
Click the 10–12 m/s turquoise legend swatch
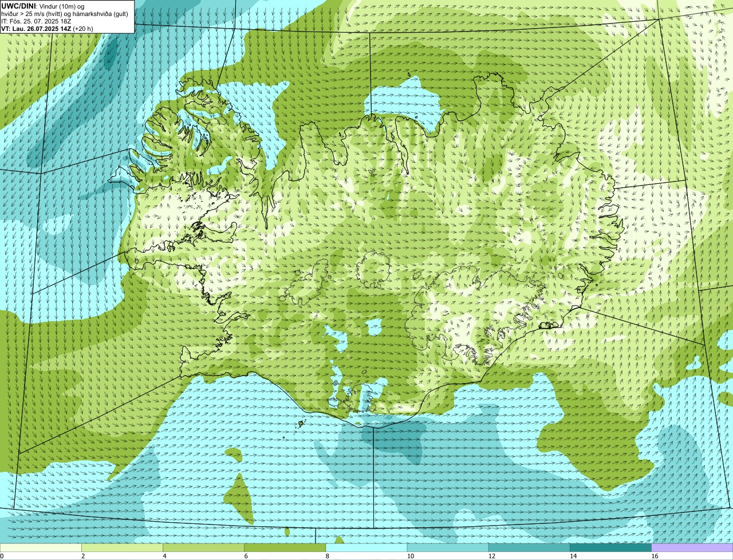coord(448,548)
